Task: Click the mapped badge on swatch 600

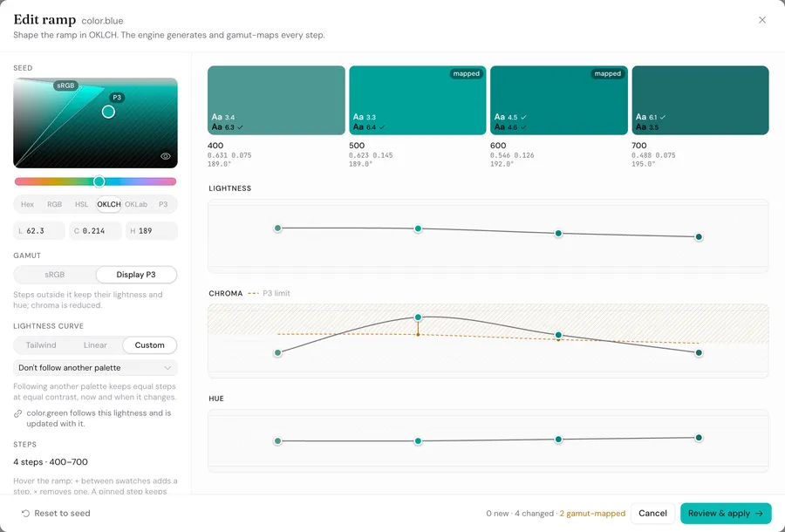Action: point(607,73)
